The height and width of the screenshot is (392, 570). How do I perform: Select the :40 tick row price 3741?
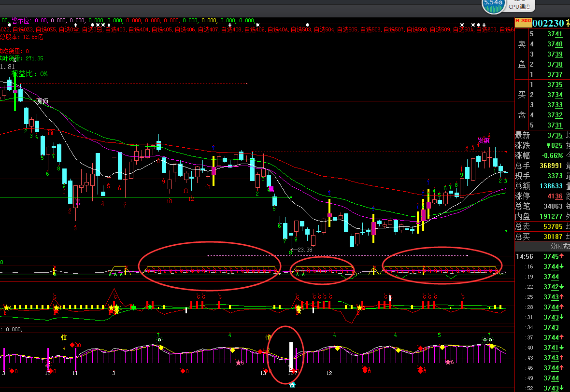[x=551, y=348]
